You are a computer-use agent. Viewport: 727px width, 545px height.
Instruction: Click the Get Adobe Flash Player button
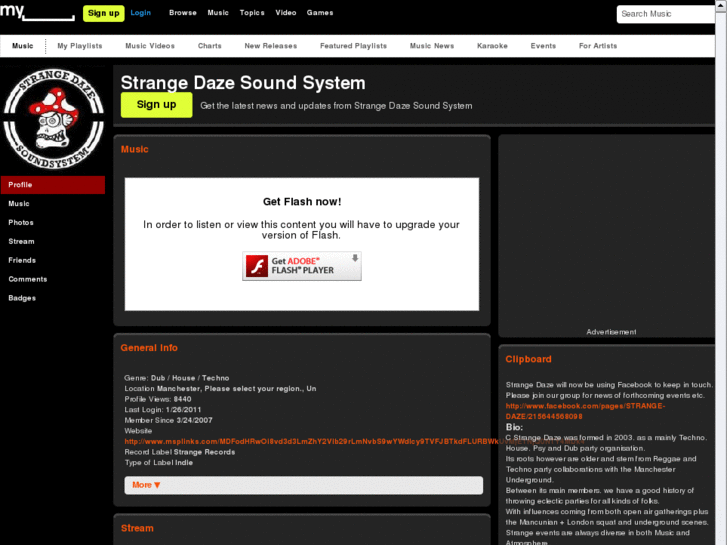click(x=302, y=266)
